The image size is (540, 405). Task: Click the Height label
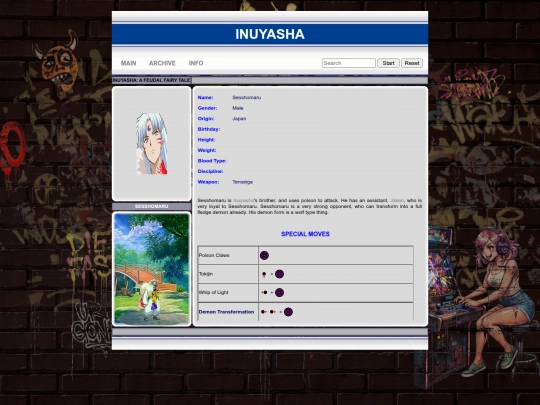(x=206, y=140)
